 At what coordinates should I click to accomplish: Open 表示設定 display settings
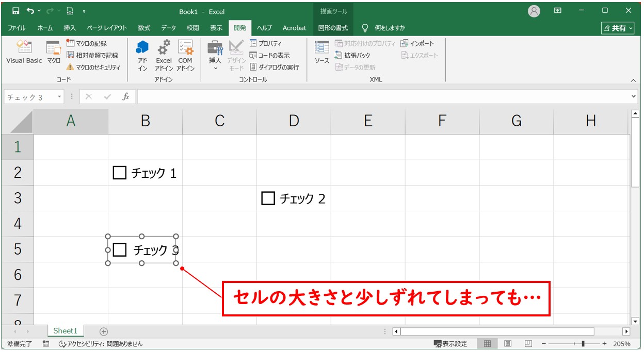(450, 344)
